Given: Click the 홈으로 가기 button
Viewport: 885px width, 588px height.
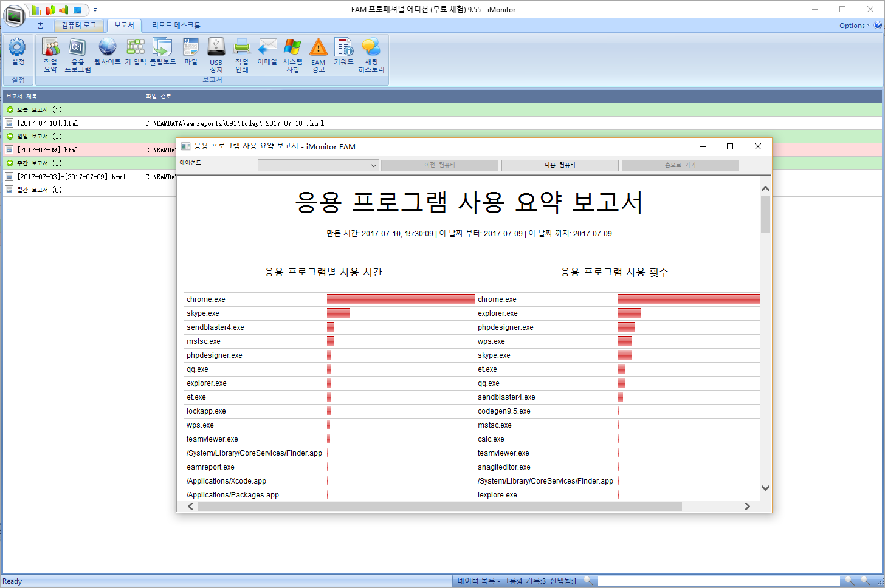Looking at the screenshot, I should 680,165.
